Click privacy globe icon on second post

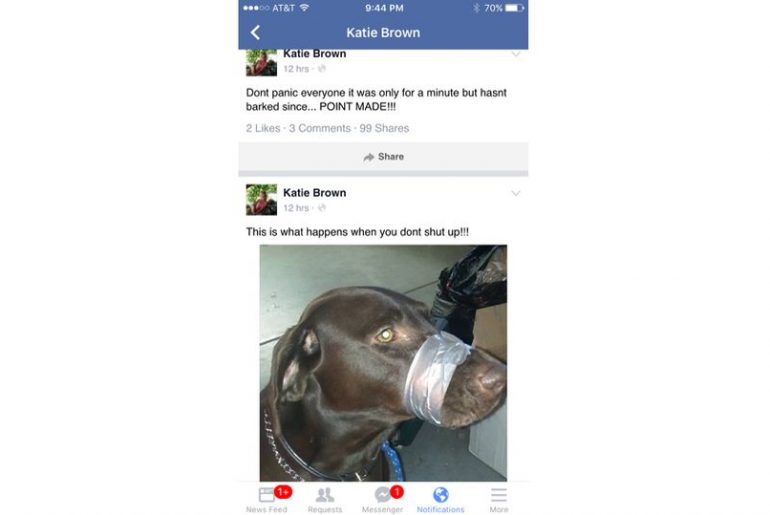322,208
